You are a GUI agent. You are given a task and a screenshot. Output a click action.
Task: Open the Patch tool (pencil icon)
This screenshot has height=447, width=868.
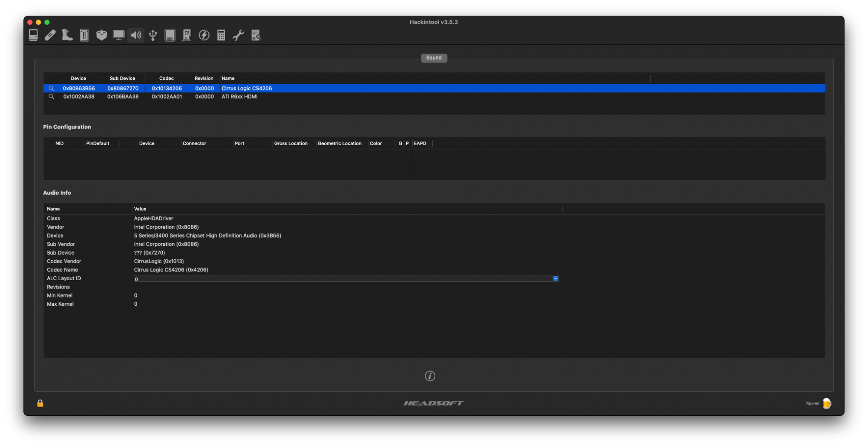click(x=50, y=35)
